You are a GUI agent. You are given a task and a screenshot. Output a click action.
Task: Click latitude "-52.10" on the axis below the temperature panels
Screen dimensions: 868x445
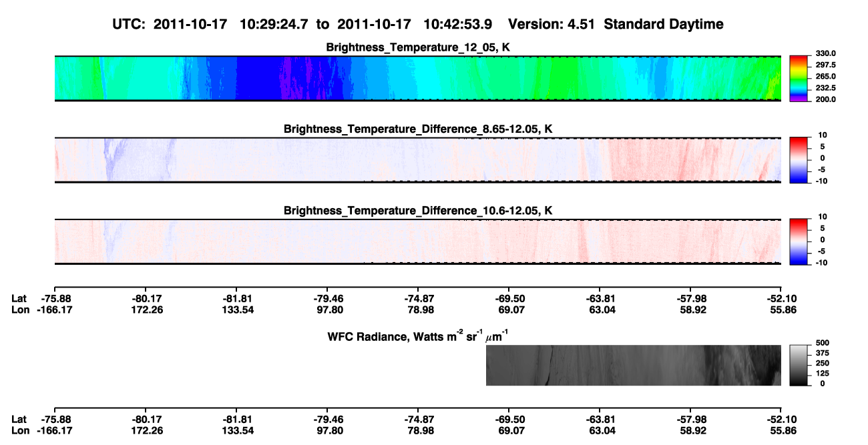[780, 299]
